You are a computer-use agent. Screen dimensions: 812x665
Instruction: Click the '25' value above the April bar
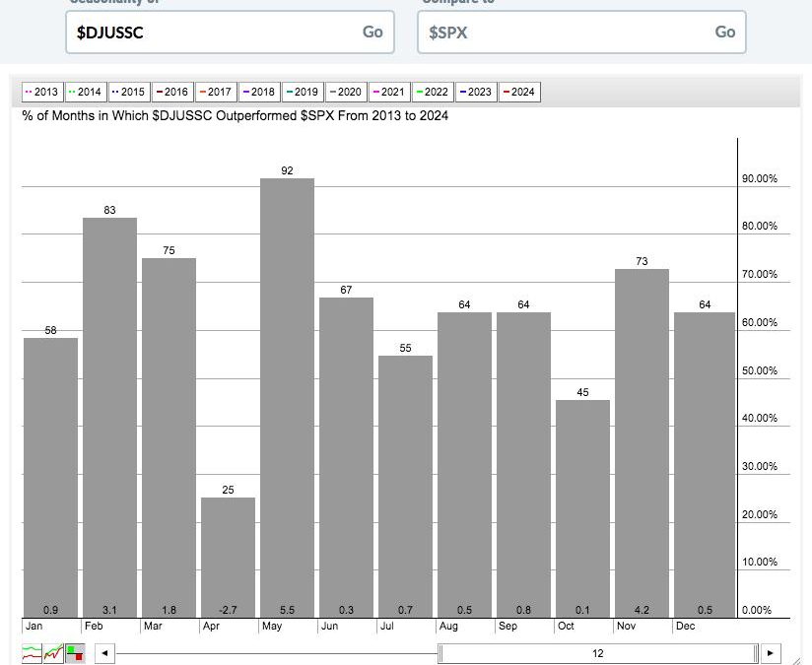[228, 490]
